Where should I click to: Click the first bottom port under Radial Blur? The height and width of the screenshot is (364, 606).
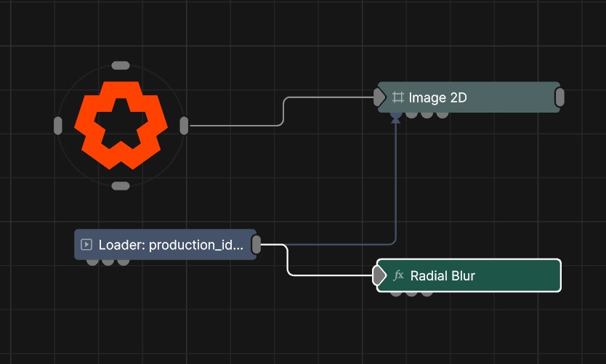pos(397,294)
